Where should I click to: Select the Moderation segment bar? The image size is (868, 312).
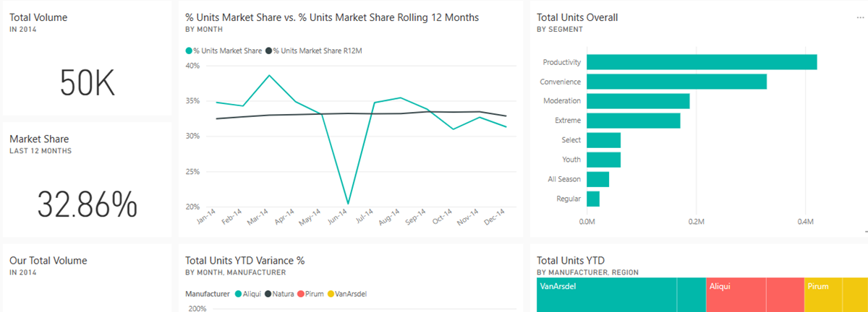(638, 101)
